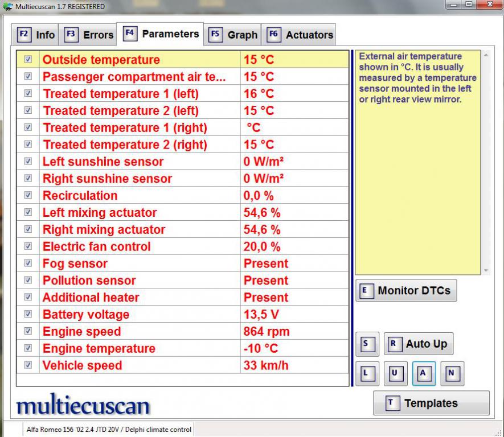This screenshot has height=437, width=504.
Task: Click the Auto Up button
Action: pos(419,344)
